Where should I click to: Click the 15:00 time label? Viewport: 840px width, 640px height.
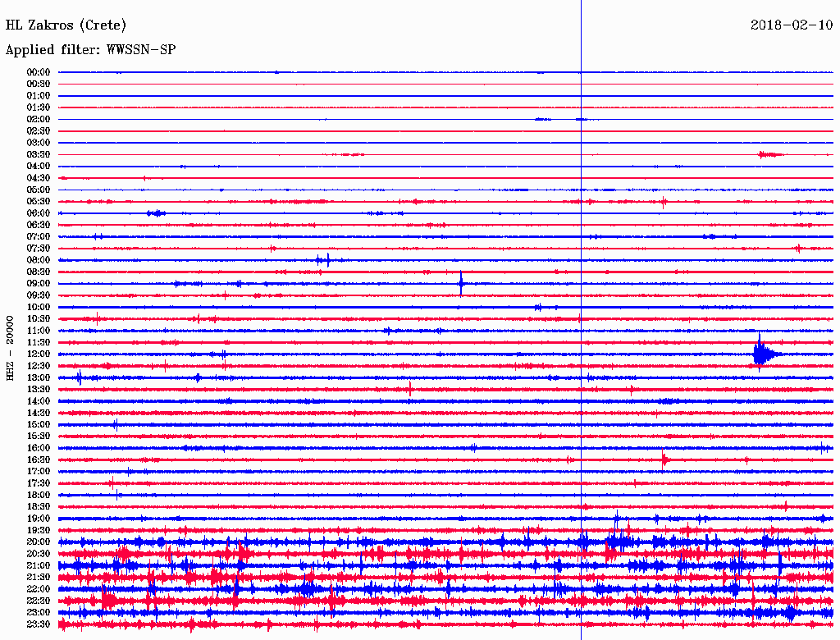(39, 424)
